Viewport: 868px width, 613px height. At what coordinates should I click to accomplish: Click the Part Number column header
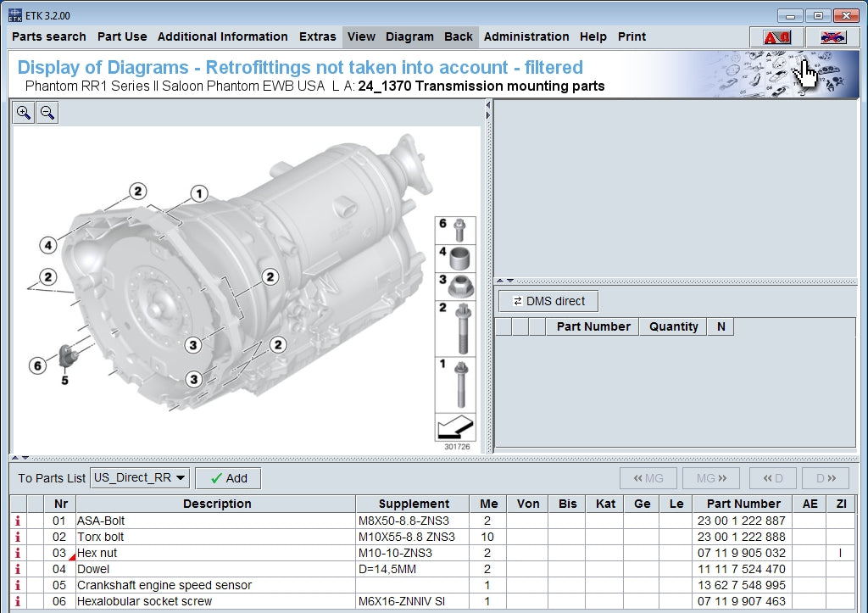[x=742, y=504]
